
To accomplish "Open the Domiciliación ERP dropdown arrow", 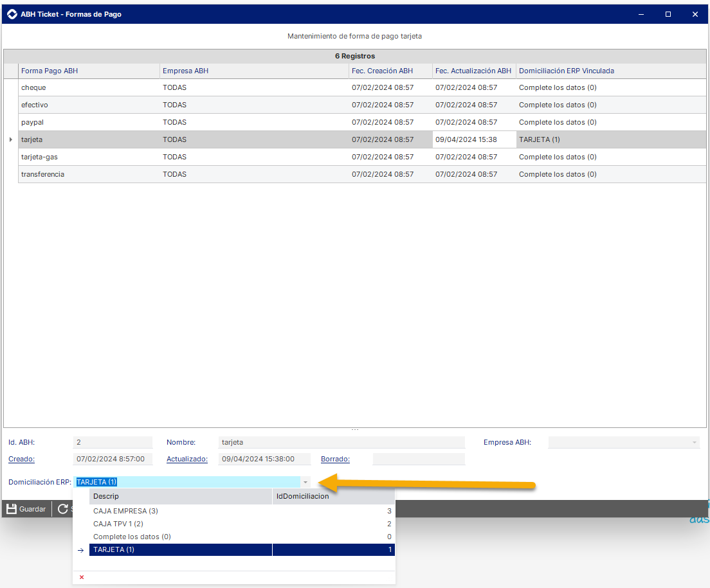I will pyautogui.click(x=305, y=482).
